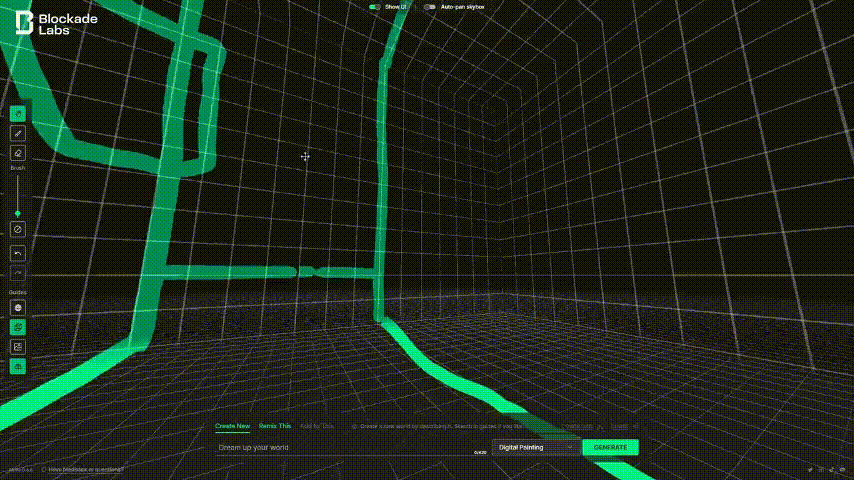Select the eraser tool

click(x=18, y=153)
